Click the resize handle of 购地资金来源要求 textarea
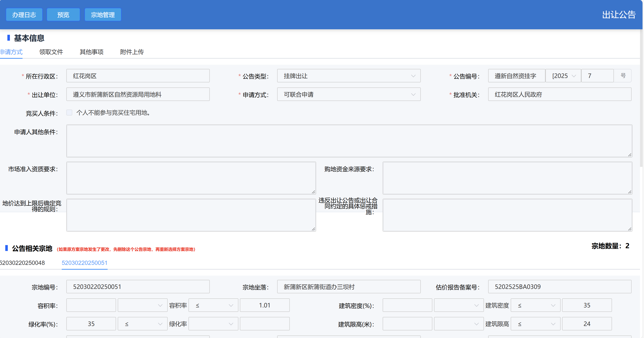644x338 pixels. [629, 192]
